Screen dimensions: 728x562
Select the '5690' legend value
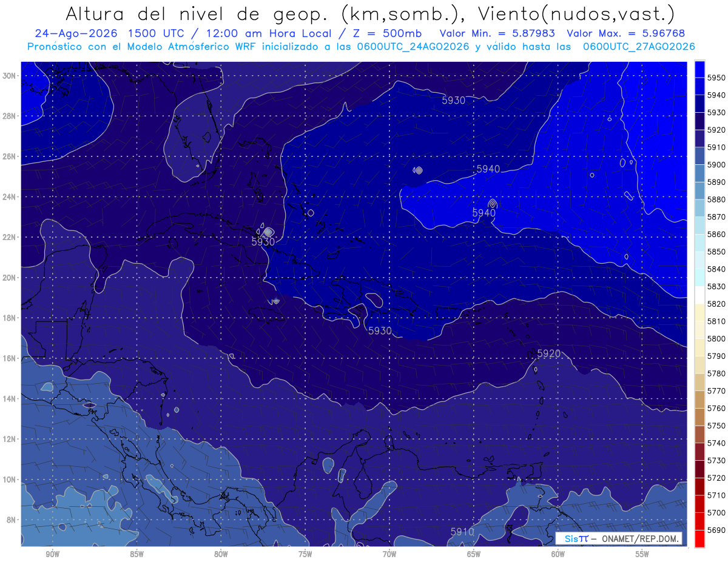pyautogui.click(x=716, y=530)
